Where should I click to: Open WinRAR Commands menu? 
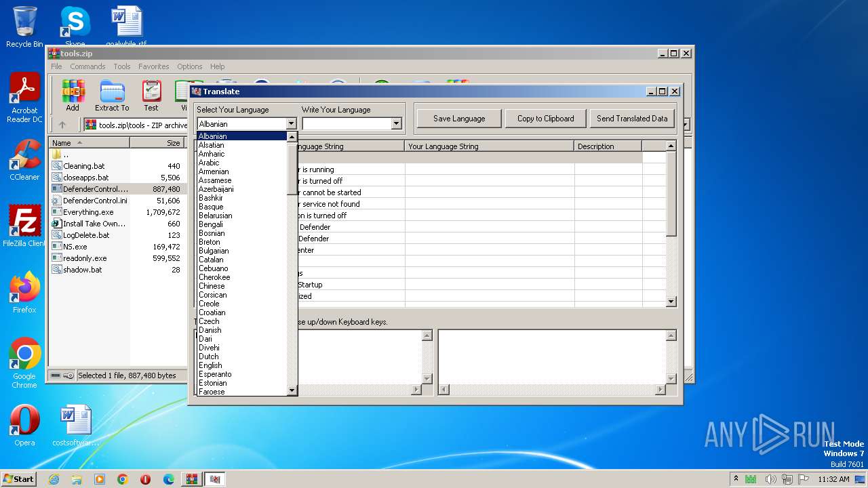pyautogui.click(x=87, y=66)
